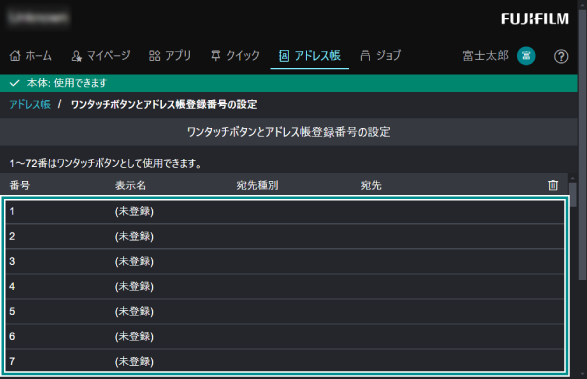Click the 番号 column header

[20, 185]
